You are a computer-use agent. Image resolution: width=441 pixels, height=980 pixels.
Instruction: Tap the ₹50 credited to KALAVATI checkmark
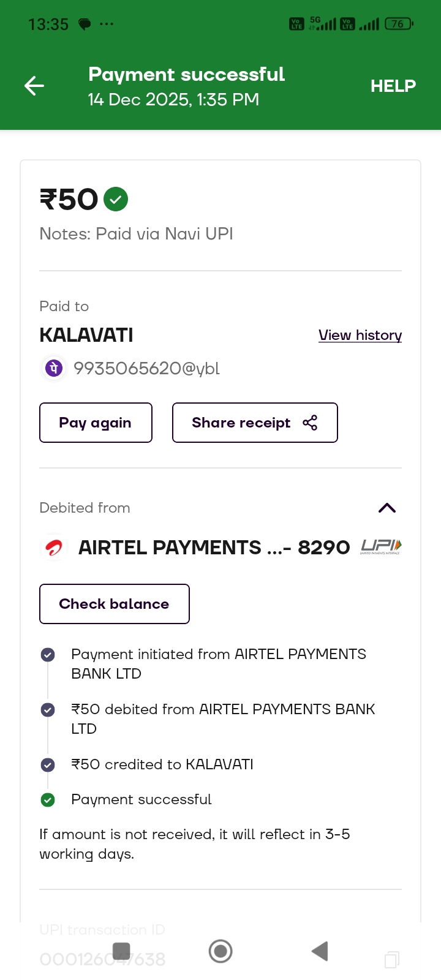(48, 765)
